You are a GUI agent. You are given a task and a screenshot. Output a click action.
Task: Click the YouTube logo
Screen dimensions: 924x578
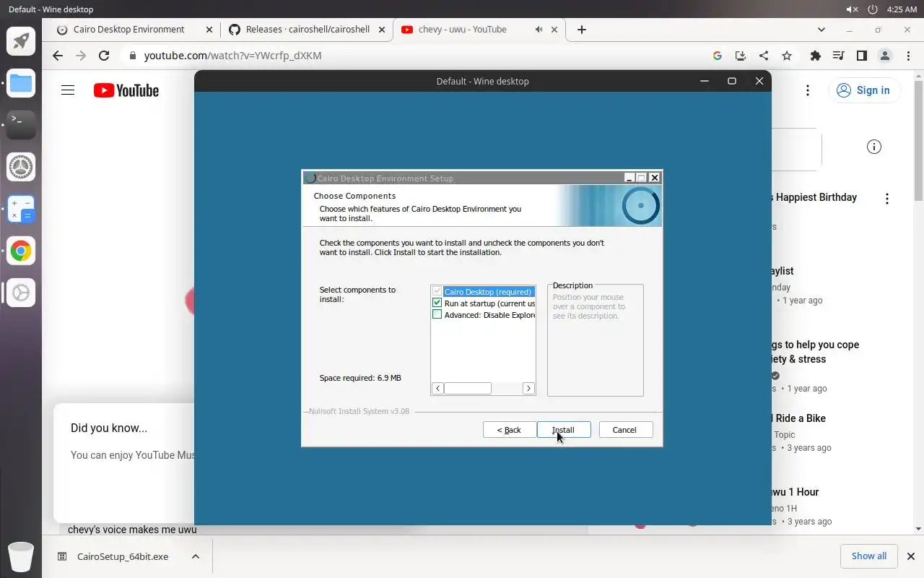(x=126, y=90)
